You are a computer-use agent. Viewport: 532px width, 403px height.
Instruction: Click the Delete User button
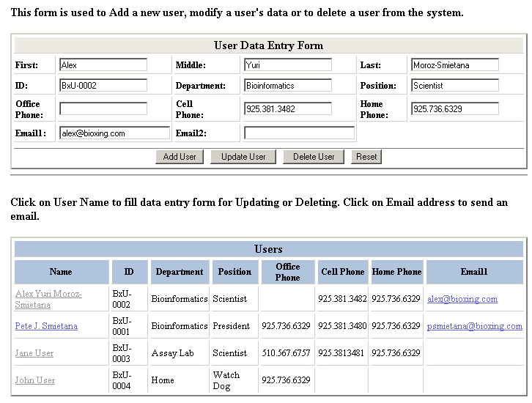314,157
